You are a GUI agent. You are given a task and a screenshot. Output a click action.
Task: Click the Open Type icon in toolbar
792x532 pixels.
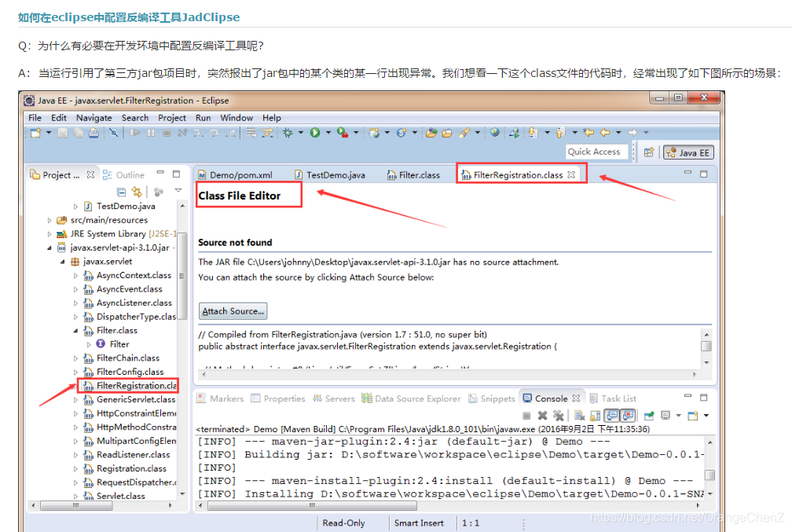pyautogui.click(x=431, y=133)
